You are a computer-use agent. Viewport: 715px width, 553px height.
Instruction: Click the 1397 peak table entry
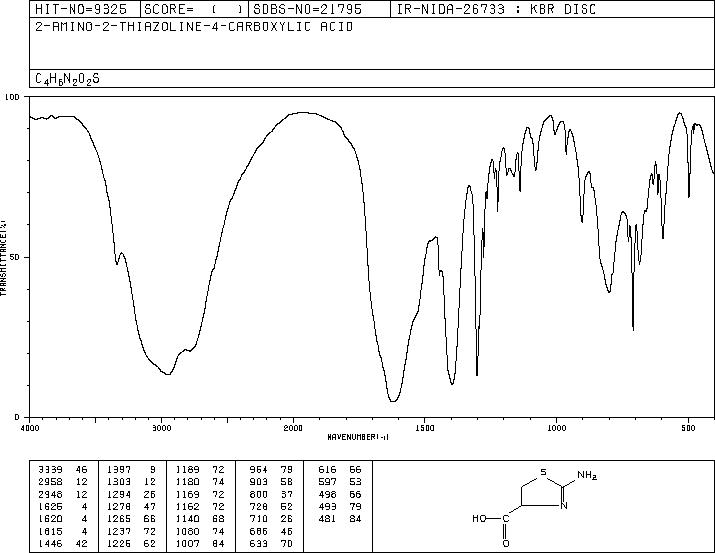(x=131, y=469)
